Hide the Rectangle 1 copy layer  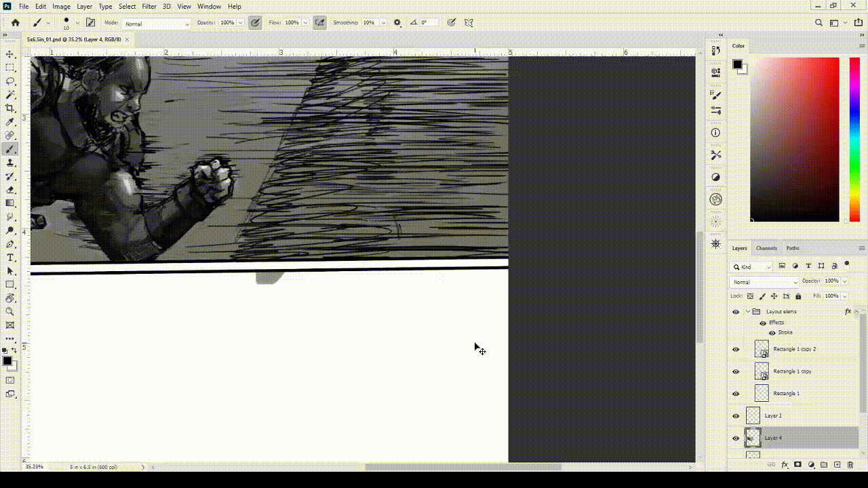(736, 371)
